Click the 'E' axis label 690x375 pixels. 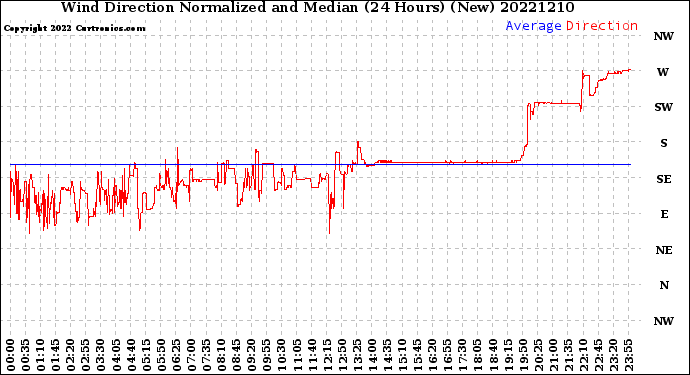pyautogui.click(x=664, y=214)
